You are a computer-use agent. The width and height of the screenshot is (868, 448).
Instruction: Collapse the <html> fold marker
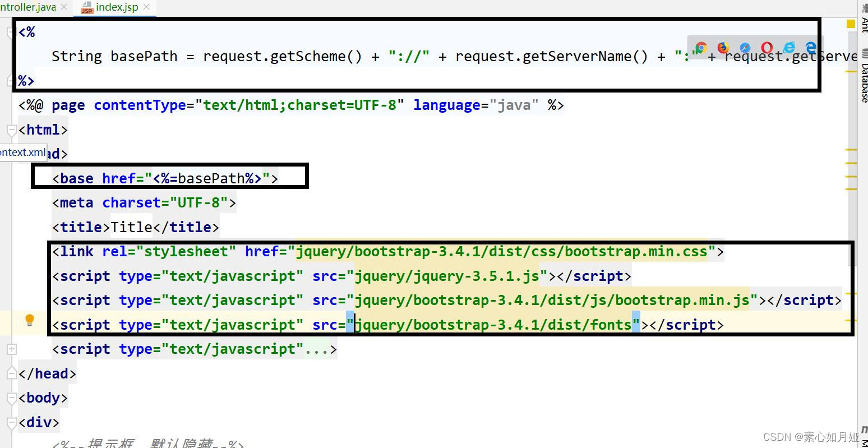tap(11, 130)
